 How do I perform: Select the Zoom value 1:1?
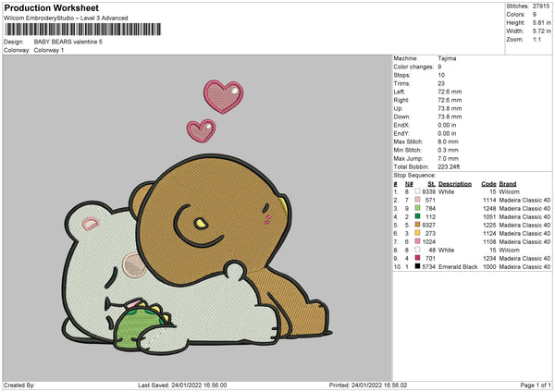536,39
